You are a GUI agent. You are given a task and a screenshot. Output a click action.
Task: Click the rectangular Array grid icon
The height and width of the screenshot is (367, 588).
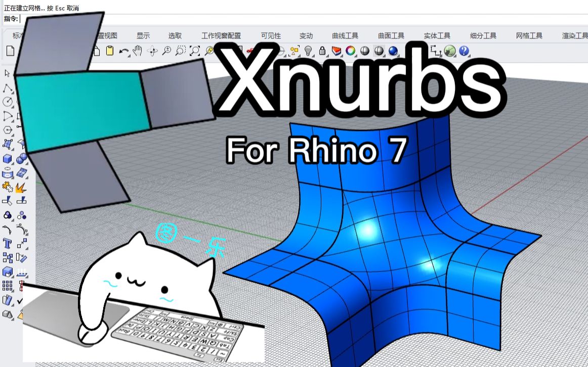tap(7, 286)
